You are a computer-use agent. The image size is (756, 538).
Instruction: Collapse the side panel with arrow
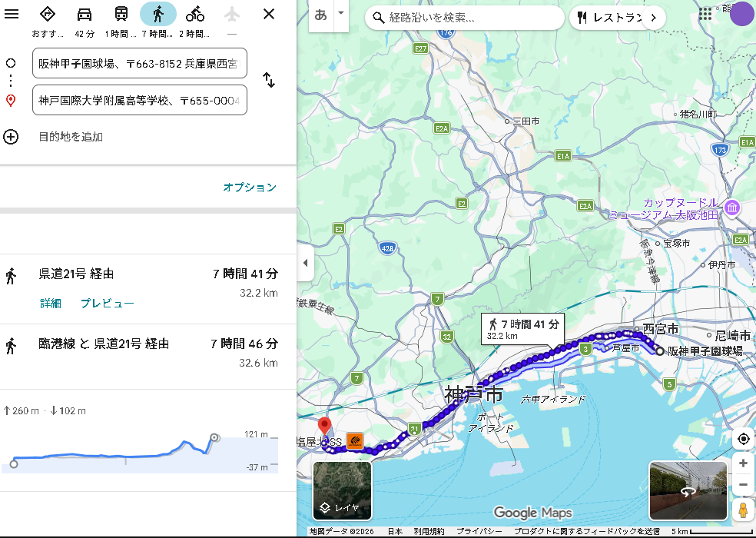(305, 263)
